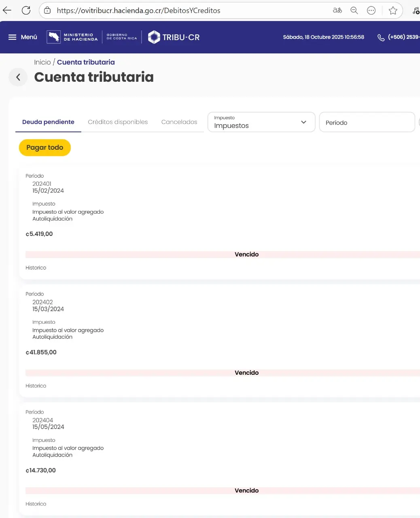
Task: Click the Inicio breadcrumb link
Action: pyautogui.click(x=42, y=62)
